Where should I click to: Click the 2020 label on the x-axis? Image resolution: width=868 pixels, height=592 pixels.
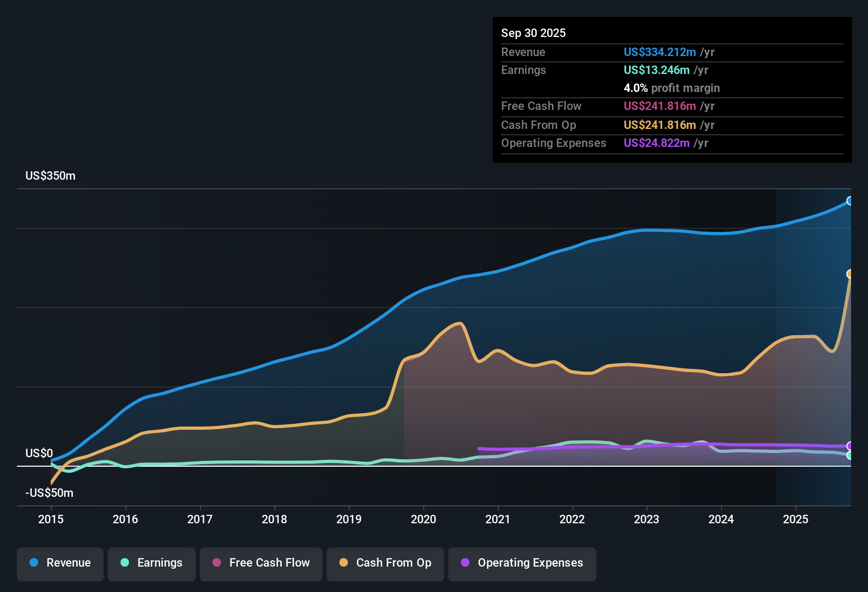[x=423, y=520]
